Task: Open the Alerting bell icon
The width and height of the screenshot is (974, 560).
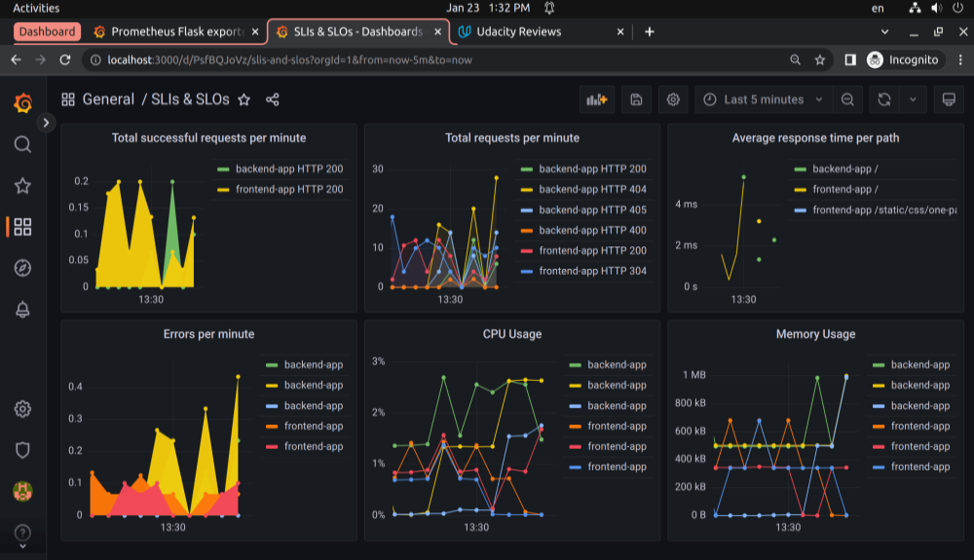Action: click(x=22, y=310)
